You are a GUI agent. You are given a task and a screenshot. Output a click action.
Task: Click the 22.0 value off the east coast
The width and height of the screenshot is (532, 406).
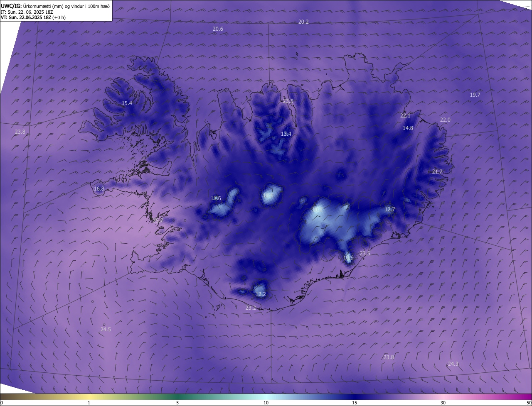[x=445, y=120]
